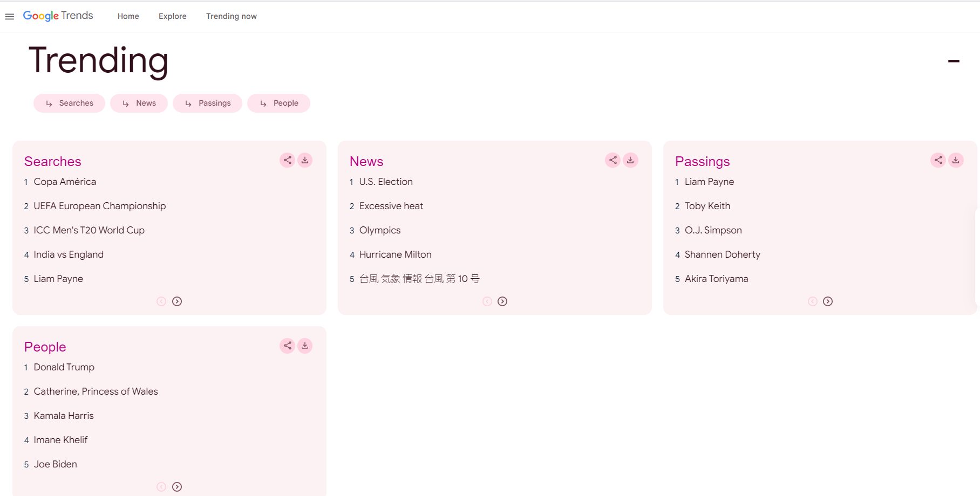This screenshot has width=980, height=496.
Task: Go to previous page of News list
Action: point(487,301)
